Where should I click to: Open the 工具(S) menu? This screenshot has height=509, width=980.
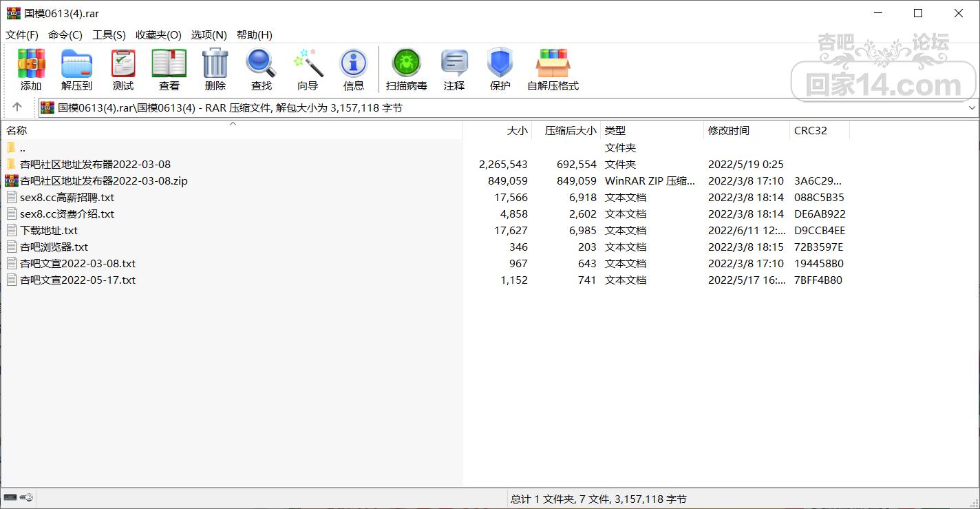tap(109, 34)
